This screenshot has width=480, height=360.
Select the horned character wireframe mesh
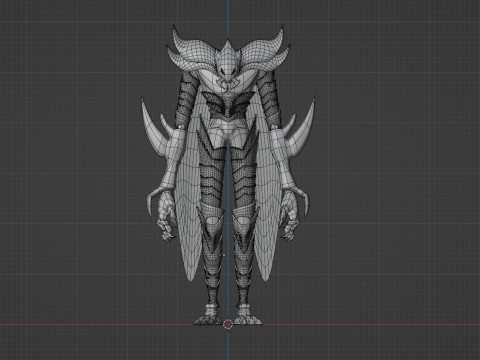click(x=228, y=175)
